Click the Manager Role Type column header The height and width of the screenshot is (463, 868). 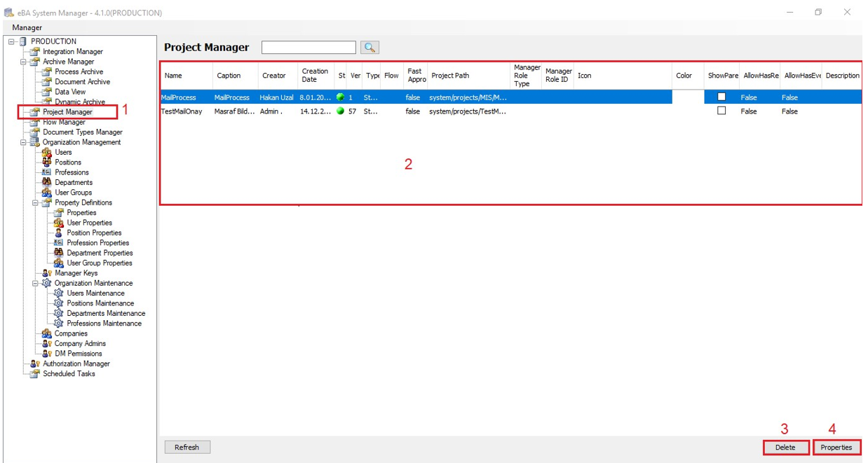527,76
